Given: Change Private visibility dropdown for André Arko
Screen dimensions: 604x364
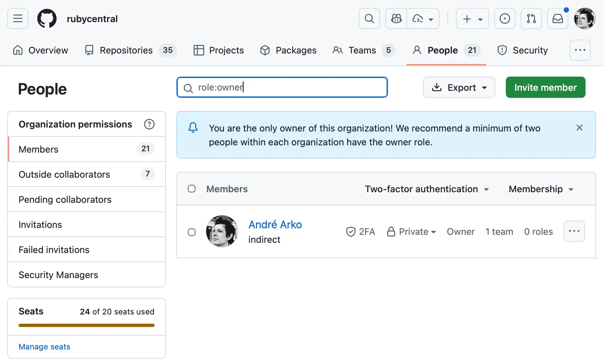Looking at the screenshot, I should coord(412,232).
